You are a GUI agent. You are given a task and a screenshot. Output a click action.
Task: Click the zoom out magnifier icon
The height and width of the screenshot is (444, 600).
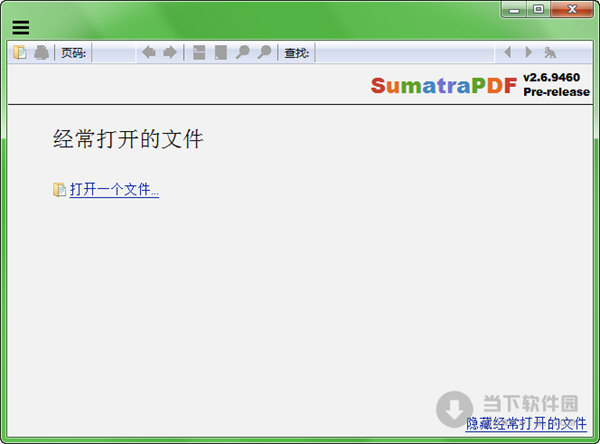(242, 52)
